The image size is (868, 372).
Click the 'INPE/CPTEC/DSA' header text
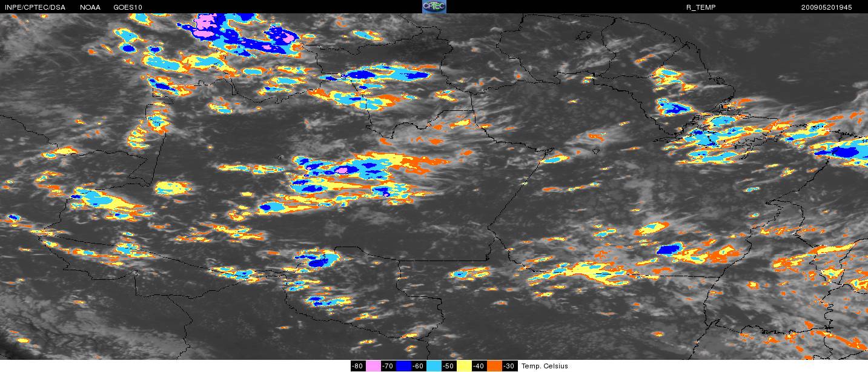[x=35, y=7]
